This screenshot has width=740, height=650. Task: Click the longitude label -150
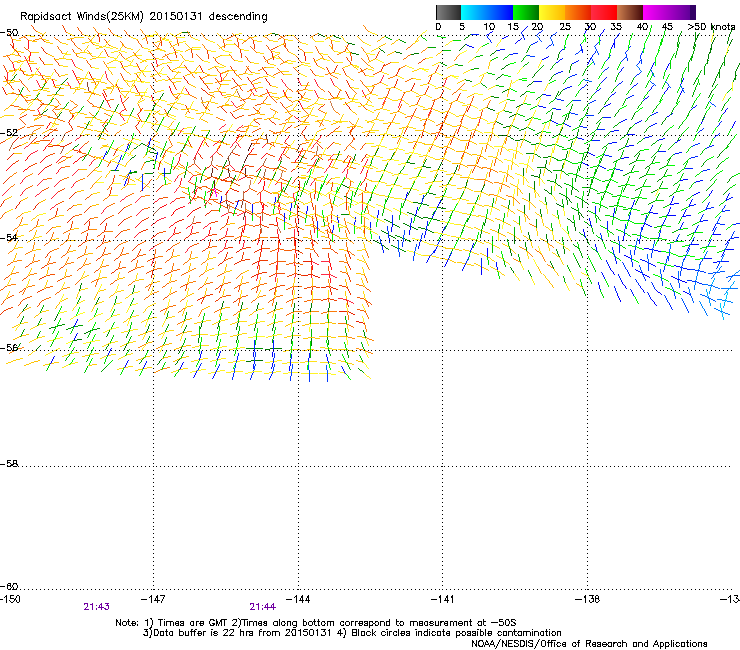[x=10, y=599]
